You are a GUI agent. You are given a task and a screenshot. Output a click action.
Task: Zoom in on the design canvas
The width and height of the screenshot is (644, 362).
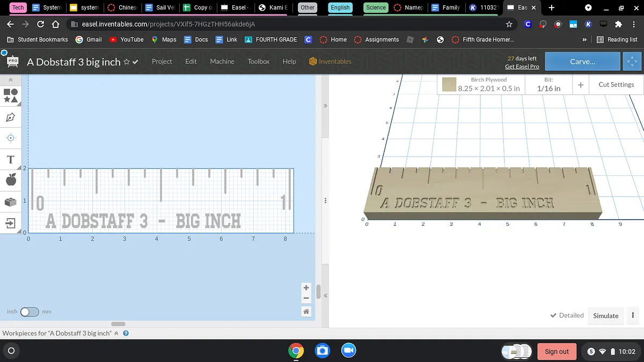306,288
